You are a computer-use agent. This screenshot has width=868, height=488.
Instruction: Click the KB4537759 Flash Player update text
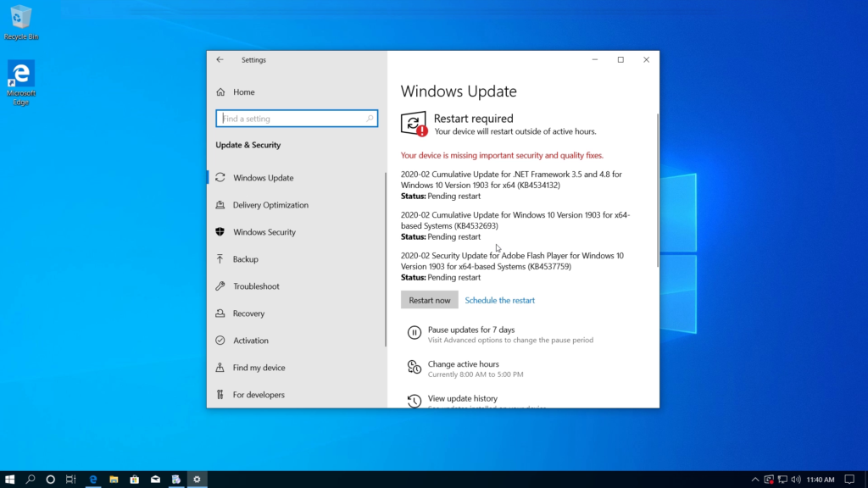(x=512, y=261)
